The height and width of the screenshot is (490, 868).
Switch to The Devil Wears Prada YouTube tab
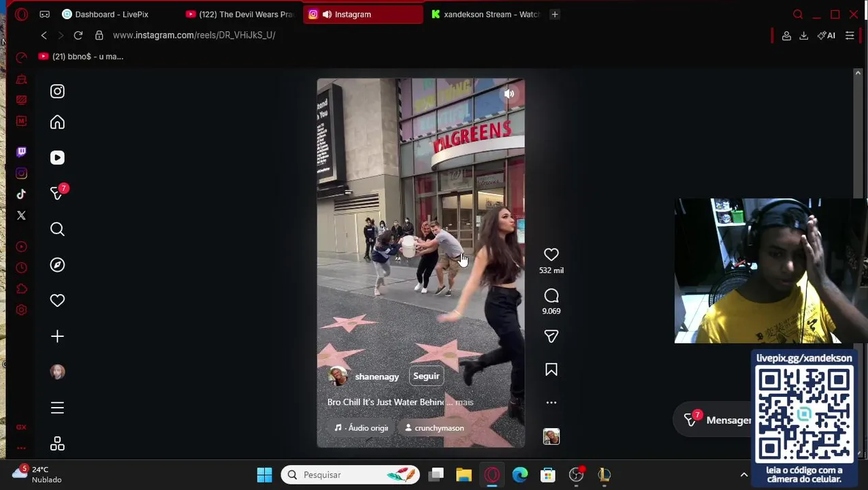[x=240, y=14]
